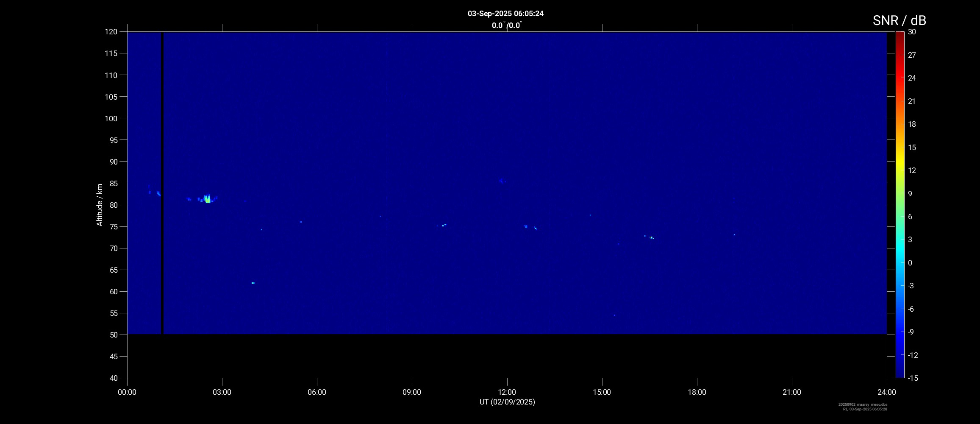Click the small echo near 12:00 at 85 km
This screenshot has height=424, width=980.
click(x=502, y=181)
